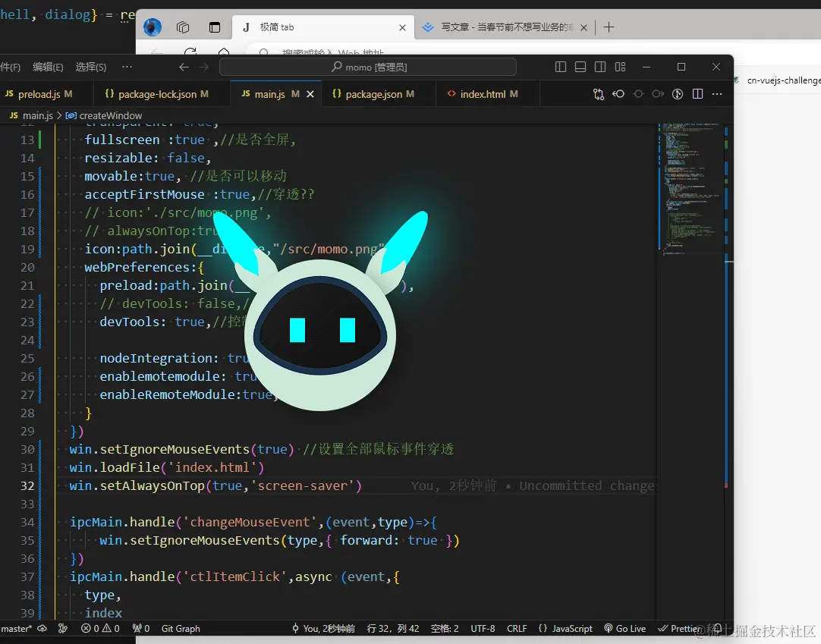Open browser workspaces icon
821x644 pixels.
(183, 27)
